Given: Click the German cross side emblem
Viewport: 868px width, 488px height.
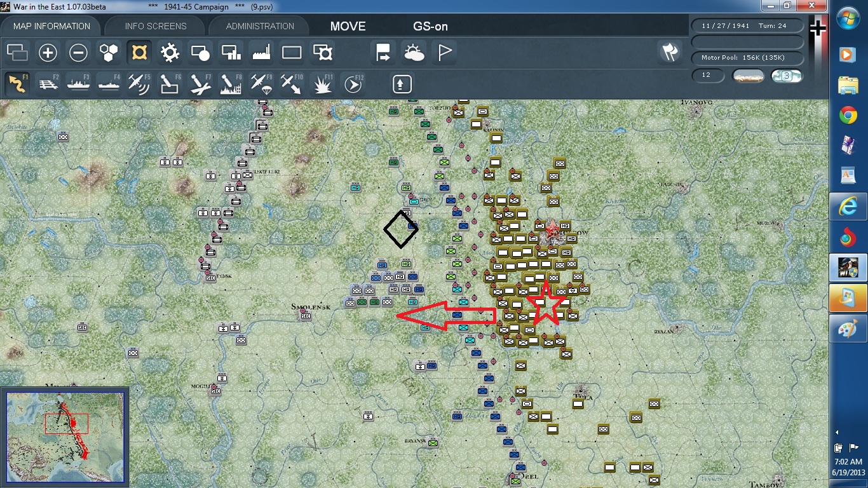Looking at the screenshot, I should tap(818, 29).
